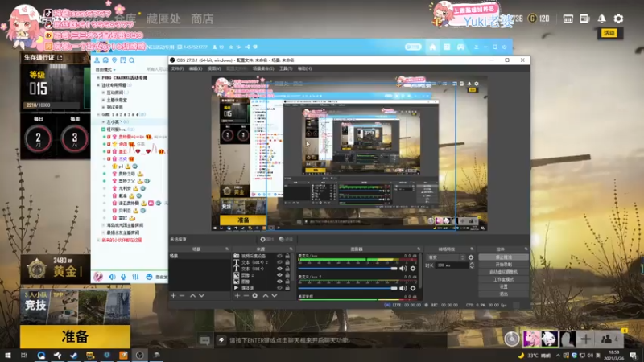644x362 pixels.
Task: Adjust the 麦克风/Aux volume slider
Action: click(x=348, y=269)
